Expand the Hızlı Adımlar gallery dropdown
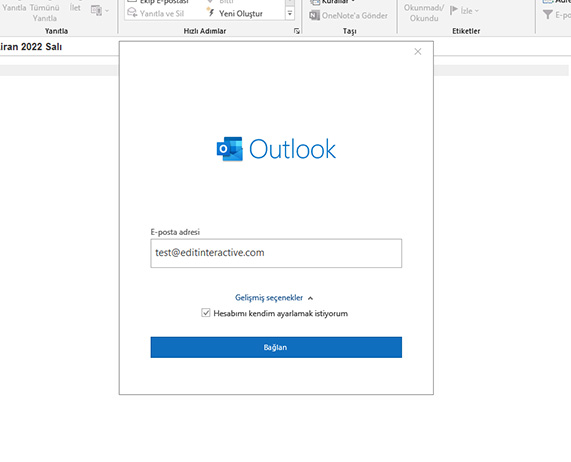The width and height of the screenshot is (571, 462). click(x=290, y=13)
